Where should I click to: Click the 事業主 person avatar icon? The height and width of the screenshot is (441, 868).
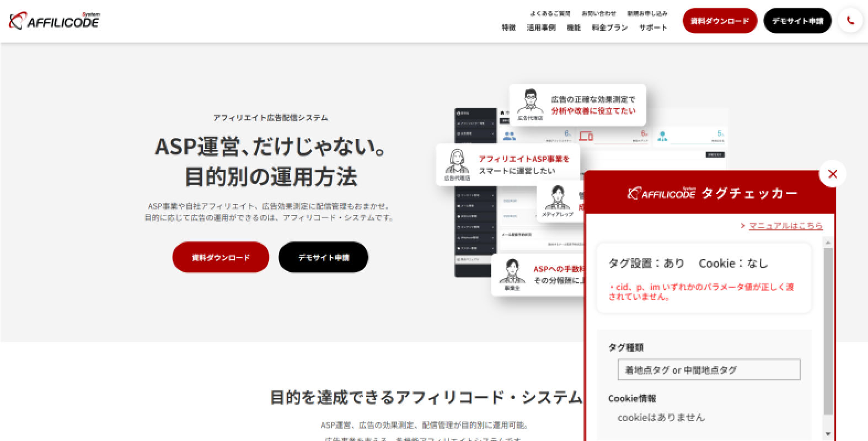(512, 271)
